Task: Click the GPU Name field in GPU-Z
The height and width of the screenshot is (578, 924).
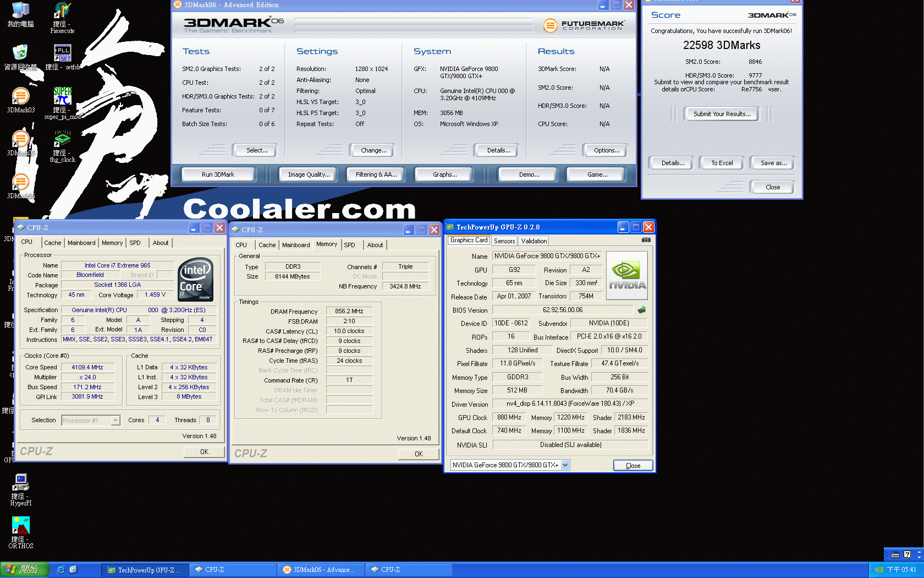Action: click(547, 256)
